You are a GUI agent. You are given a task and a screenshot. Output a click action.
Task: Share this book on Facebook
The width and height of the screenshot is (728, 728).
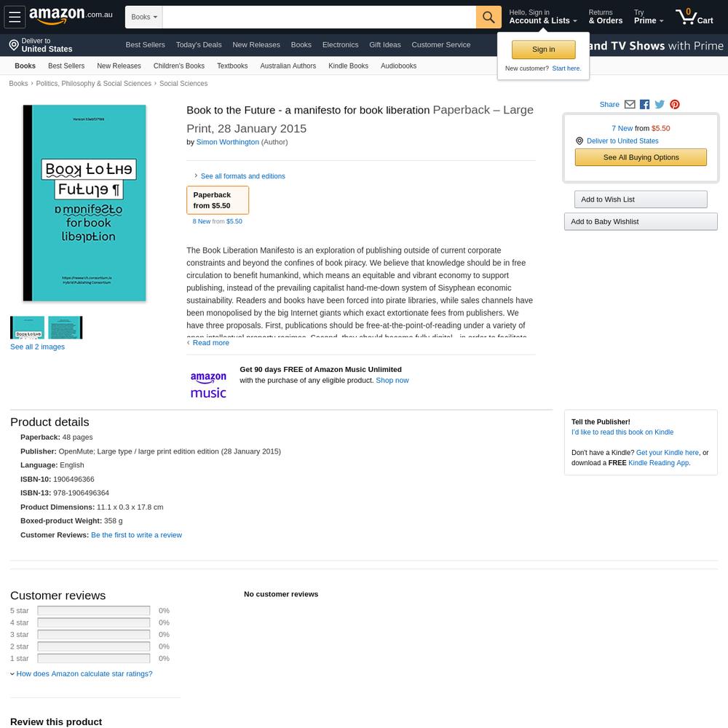point(644,104)
